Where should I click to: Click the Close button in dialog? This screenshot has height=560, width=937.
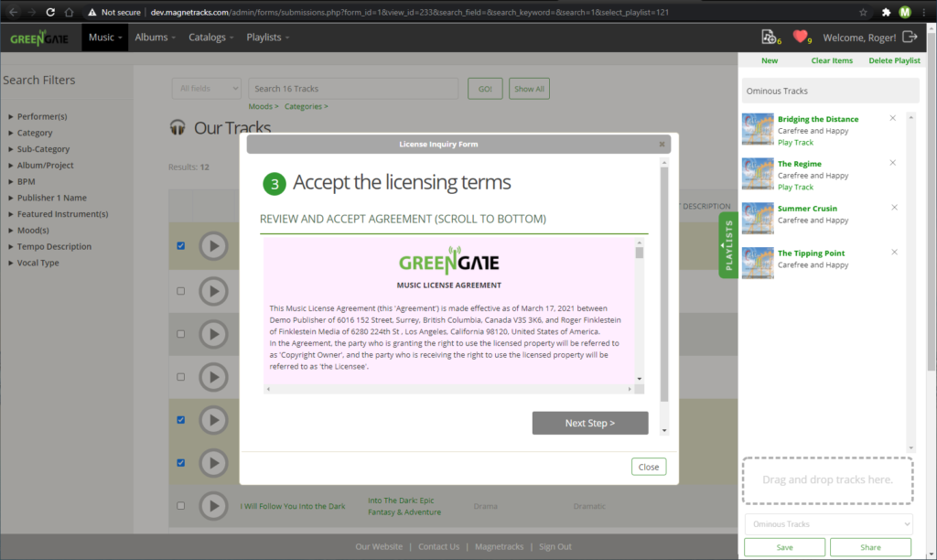click(x=649, y=467)
